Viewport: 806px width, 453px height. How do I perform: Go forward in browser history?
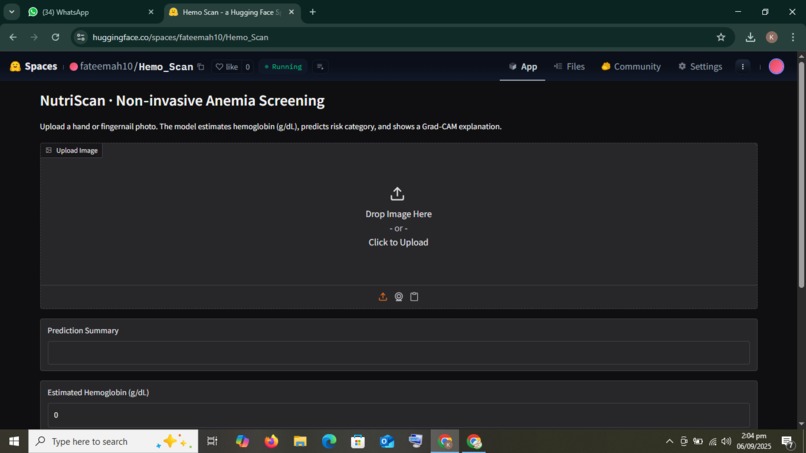[34, 37]
